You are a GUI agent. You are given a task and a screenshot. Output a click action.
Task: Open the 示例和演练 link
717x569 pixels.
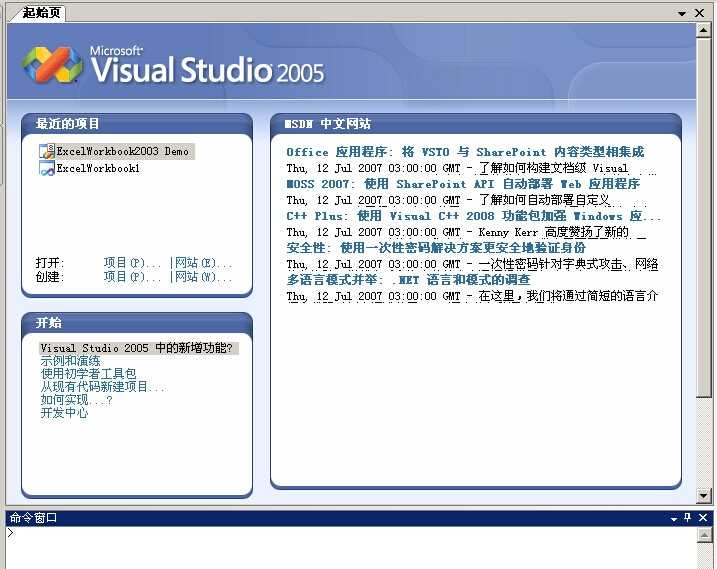click(70, 361)
